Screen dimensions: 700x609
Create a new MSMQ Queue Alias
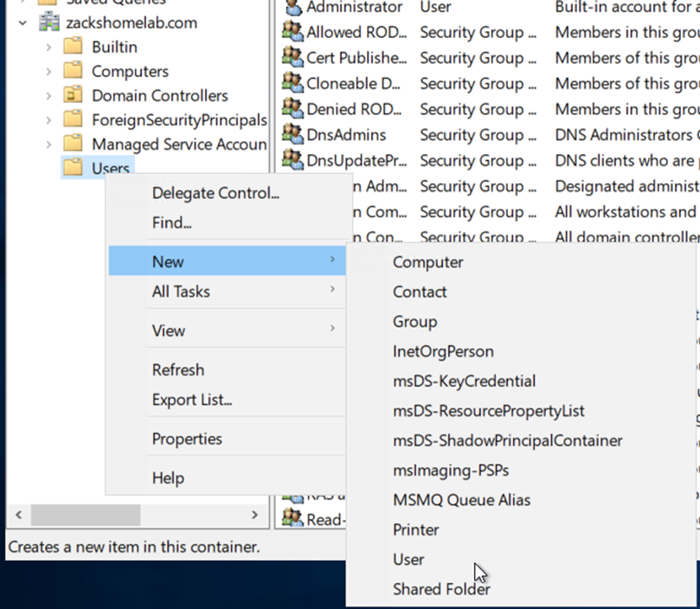[x=521, y=500]
